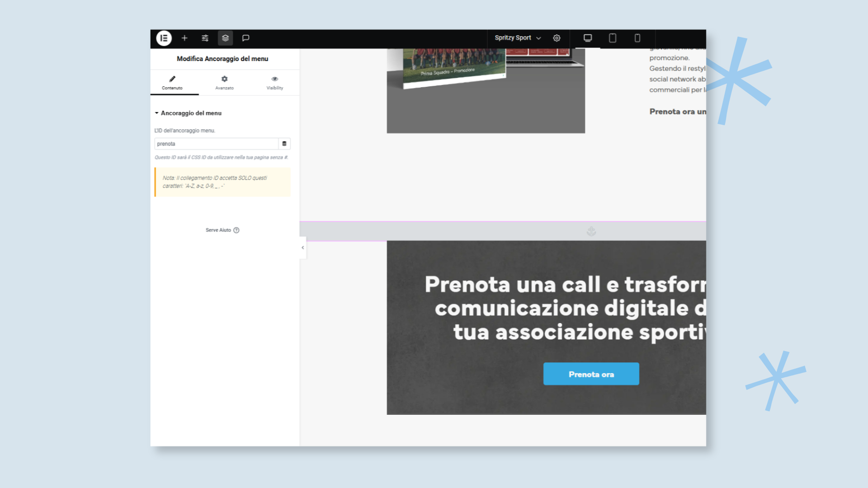Click the anchor ID input field with prenota
This screenshot has height=488, width=868.
click(216, 144)
